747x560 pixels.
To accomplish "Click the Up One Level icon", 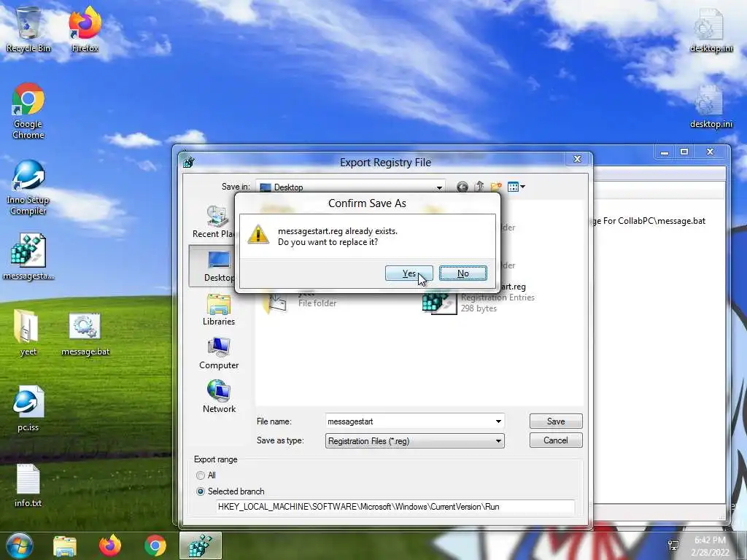I will coord(479,187).
